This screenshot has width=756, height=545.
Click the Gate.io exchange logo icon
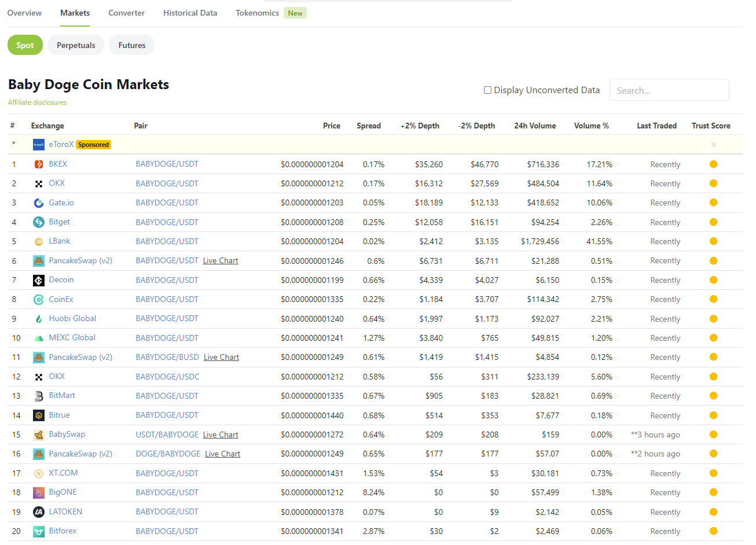coord(39,203)
